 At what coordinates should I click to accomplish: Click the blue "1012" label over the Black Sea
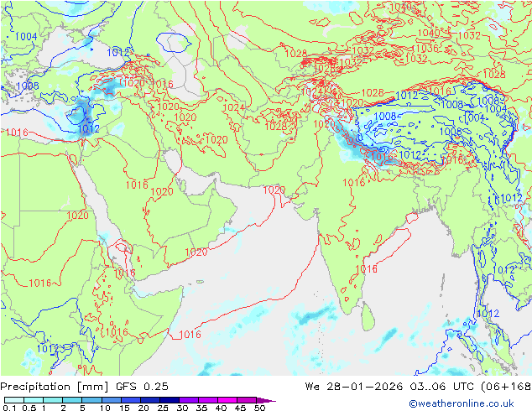point(118,53)
